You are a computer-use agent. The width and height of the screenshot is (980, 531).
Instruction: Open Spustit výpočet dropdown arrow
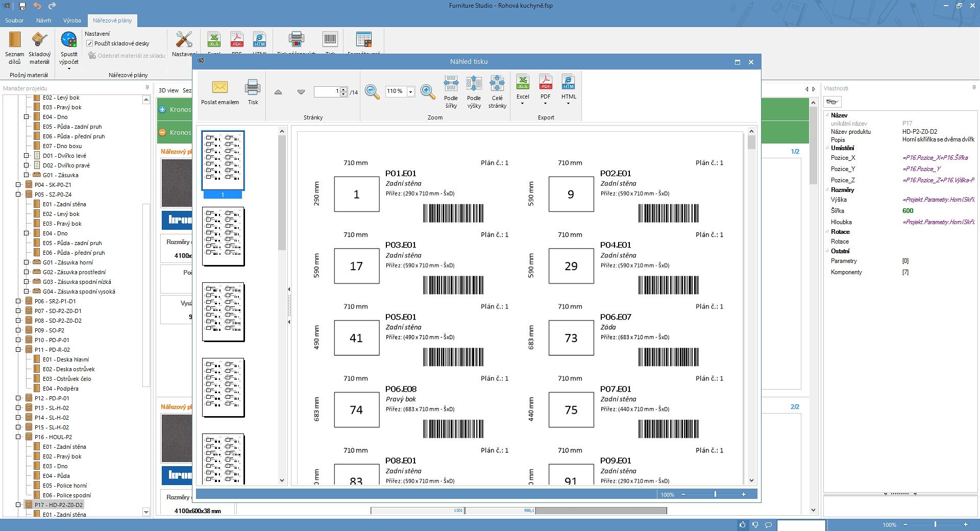click(69, 68)
